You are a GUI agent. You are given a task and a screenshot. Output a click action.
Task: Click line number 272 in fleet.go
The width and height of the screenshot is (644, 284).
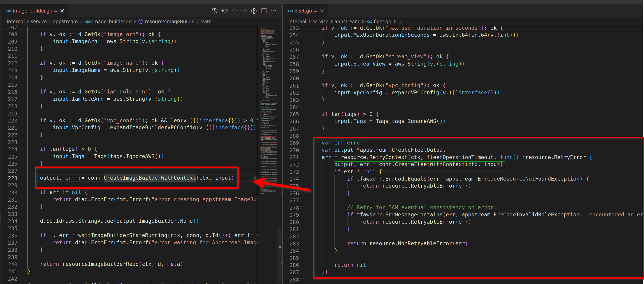pos(294,164)
